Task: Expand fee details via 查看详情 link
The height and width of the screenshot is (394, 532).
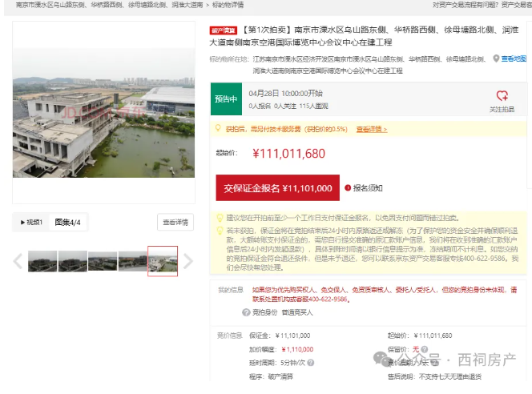Action: [371, 129]
